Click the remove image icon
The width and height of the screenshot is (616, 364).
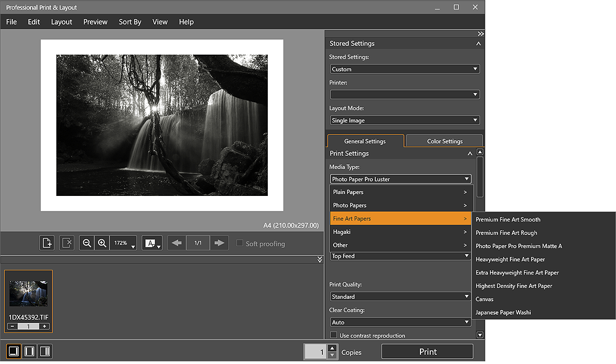(x=67, y=243)
